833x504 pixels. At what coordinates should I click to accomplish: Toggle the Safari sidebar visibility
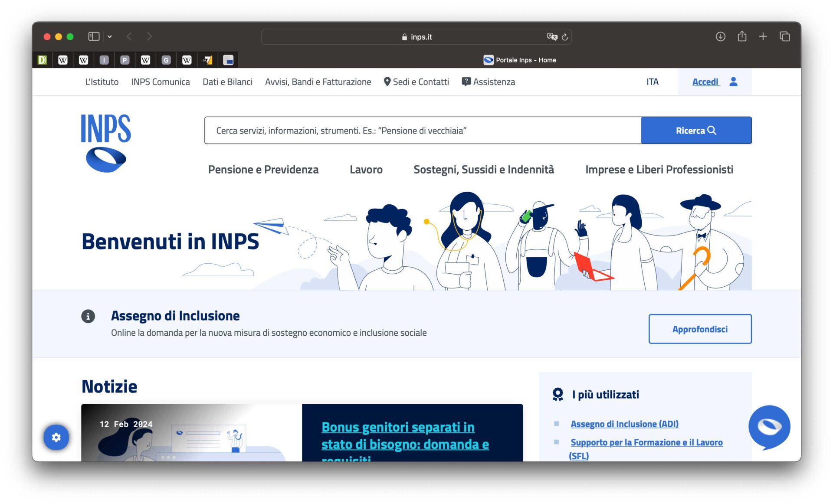[x=93, y=36]
